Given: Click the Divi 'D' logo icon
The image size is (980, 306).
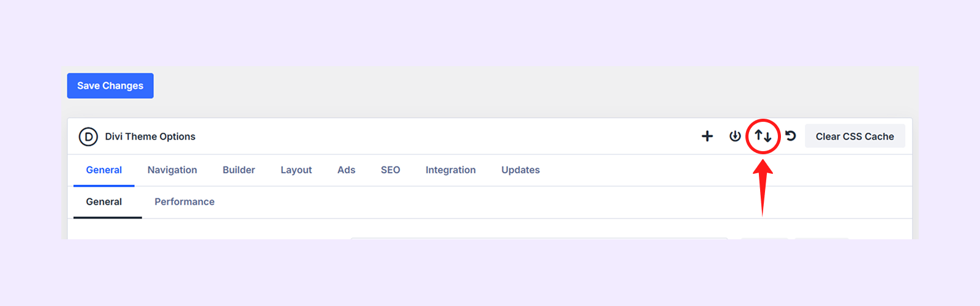Looking at the screenshot, I should click(x=88, y=136).
